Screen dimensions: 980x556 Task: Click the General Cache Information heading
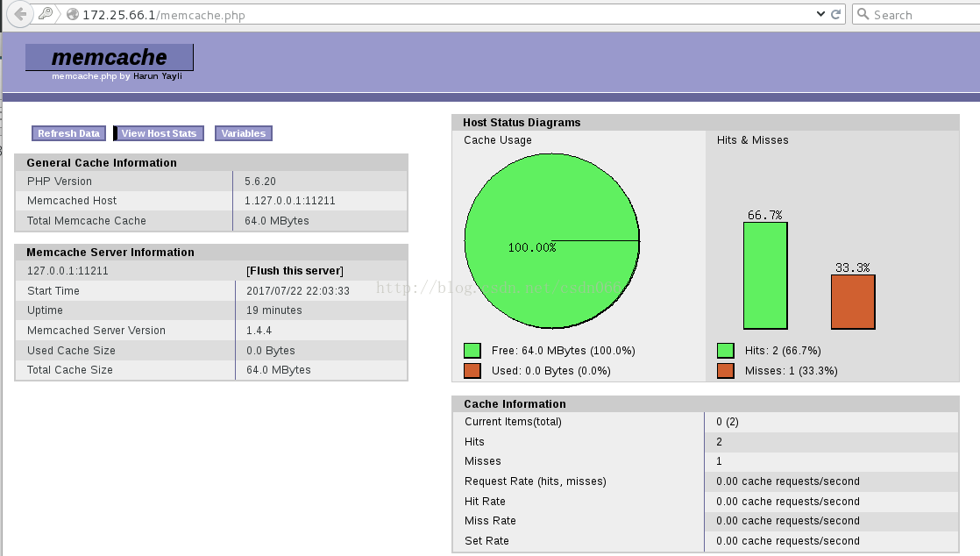point(102,162)
